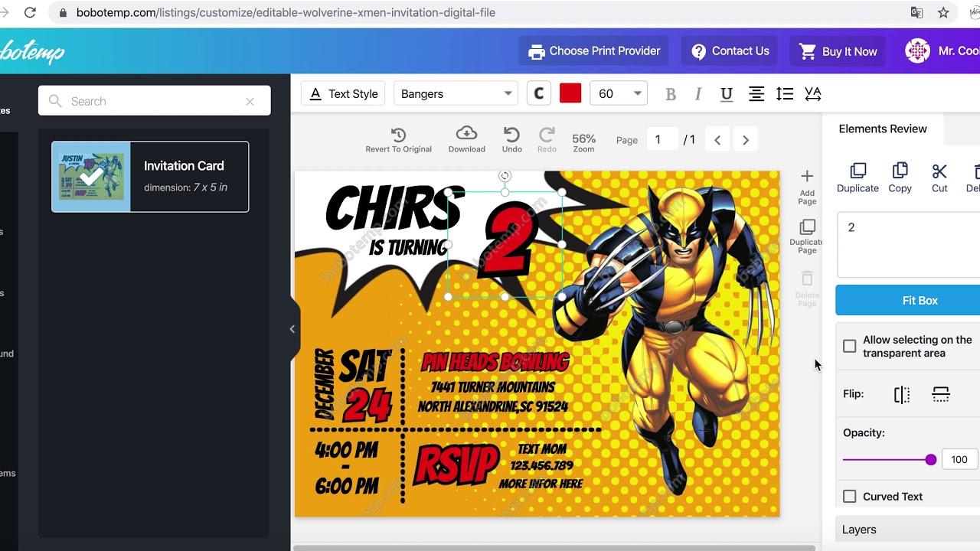Open text alignment options
Screen dimensions: 980x551
(x=756, y=94)
